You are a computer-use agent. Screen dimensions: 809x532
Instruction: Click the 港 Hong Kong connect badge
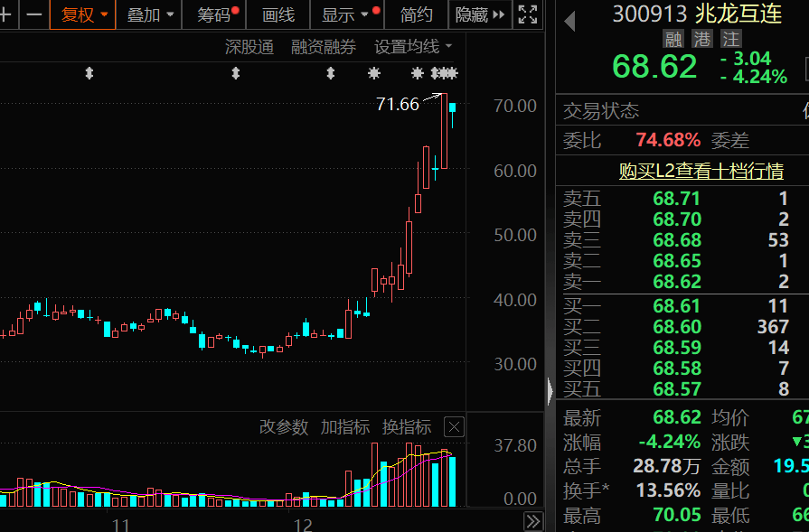pyautogui.click(x=701, y=39)
